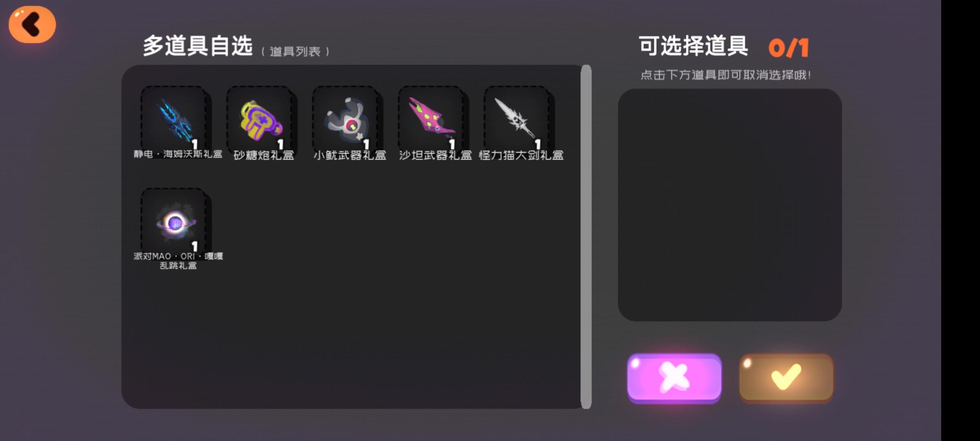Click the item list vertical scrollbar
Viewport: 980px width, 441px height.
click(x=586, y=237)
